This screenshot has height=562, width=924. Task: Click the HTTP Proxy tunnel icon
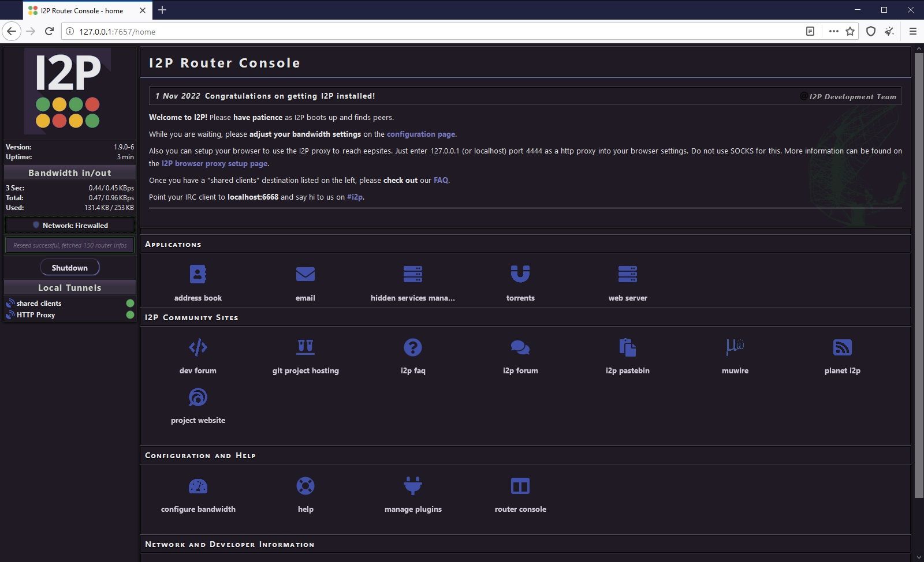10,314
